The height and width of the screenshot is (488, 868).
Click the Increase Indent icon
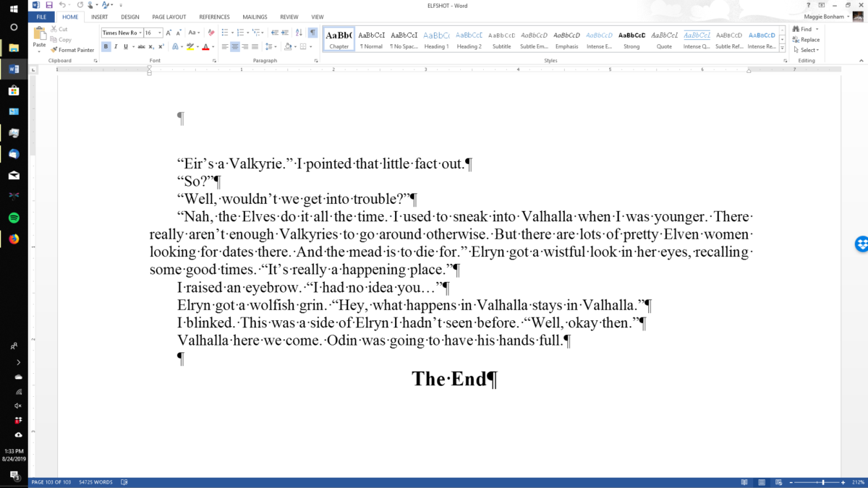(285, 33)
